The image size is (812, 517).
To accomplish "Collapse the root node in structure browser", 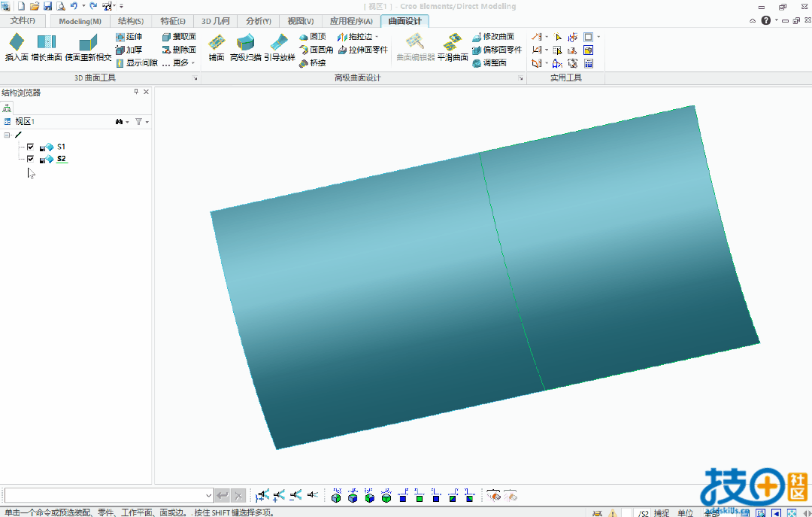I will tap(7, 135).
